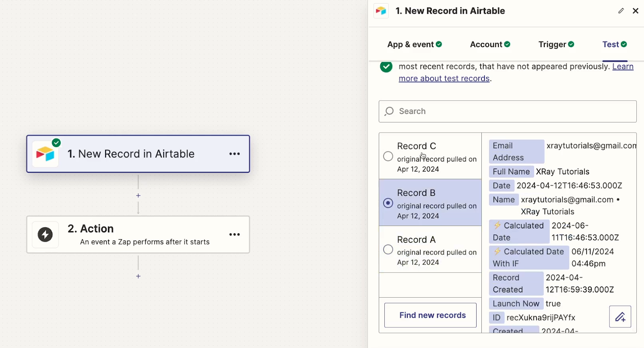This screenshot has width=644, height=348.
Task: Switch to the Account tab
Action: point(490,44)
